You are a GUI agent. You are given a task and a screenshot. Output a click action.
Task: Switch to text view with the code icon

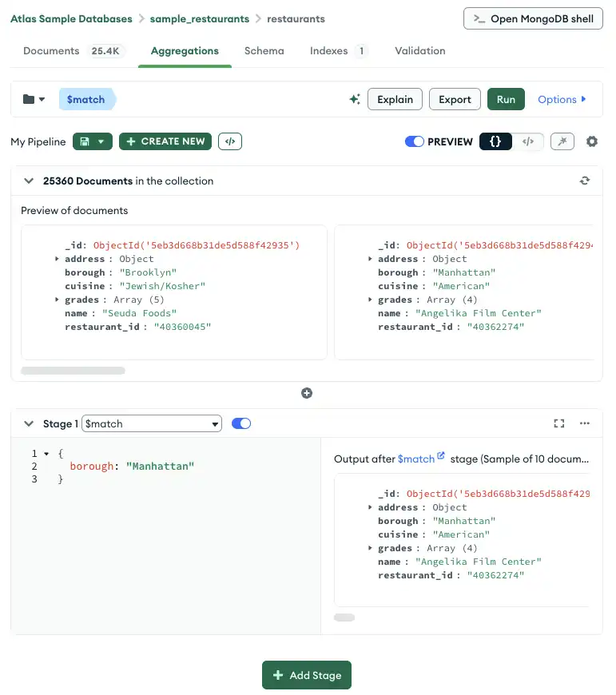[527, 141]
